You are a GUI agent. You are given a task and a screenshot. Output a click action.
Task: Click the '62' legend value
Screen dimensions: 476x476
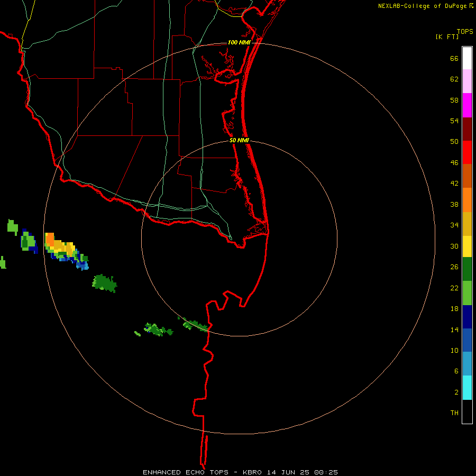[x=454, y=79]
